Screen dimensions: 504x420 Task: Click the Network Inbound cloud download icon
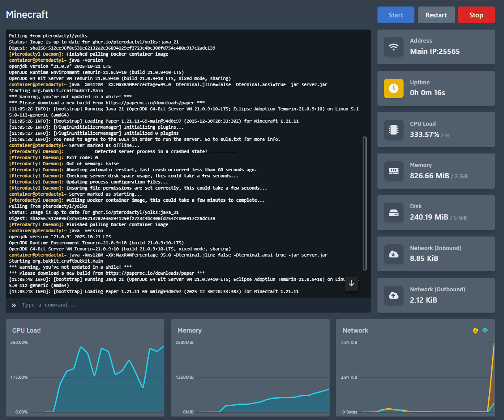pyautogui.click(x=394, y=254)
